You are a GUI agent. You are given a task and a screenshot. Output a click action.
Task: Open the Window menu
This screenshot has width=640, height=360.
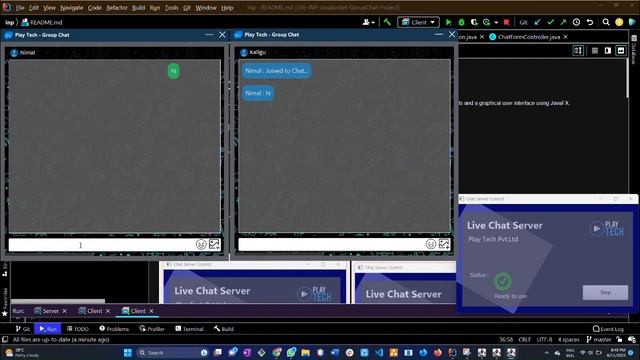coord(206,8)
